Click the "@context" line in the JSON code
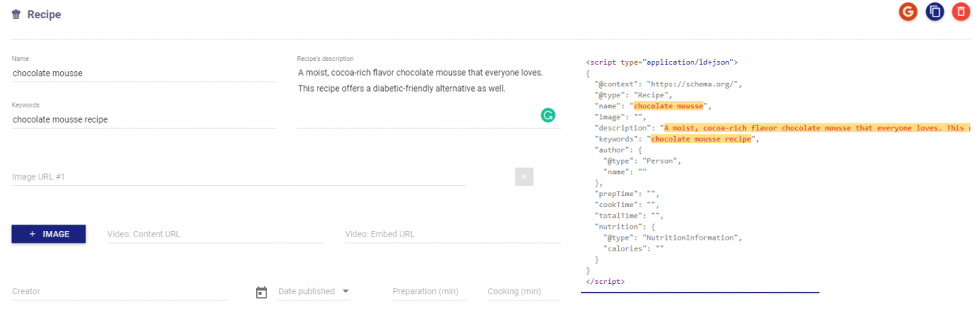980x329 pixels. tap(668, 83)
